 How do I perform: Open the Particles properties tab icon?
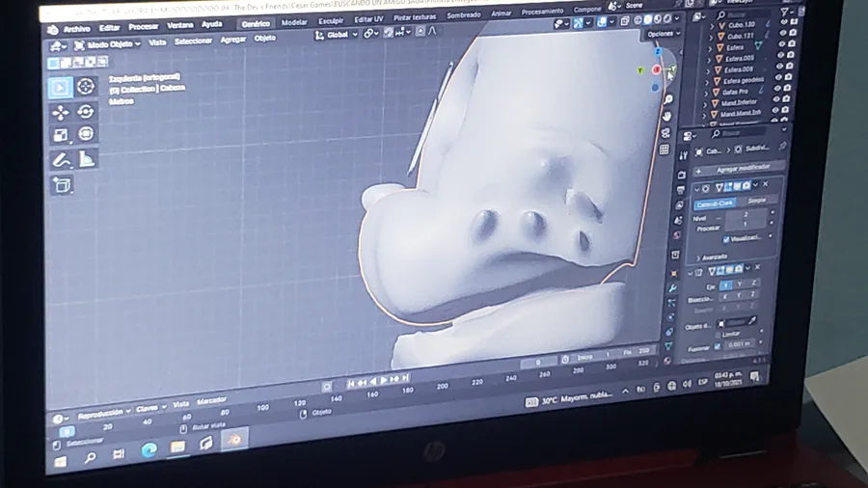[672, 303]
